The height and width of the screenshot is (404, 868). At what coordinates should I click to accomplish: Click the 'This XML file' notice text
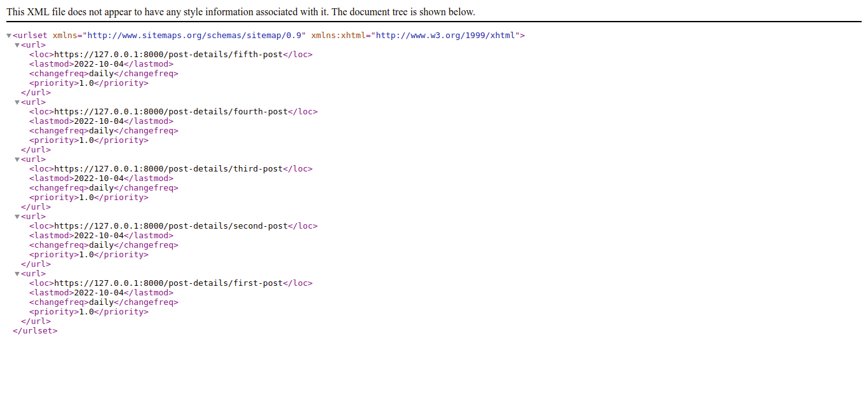(240, 12)
